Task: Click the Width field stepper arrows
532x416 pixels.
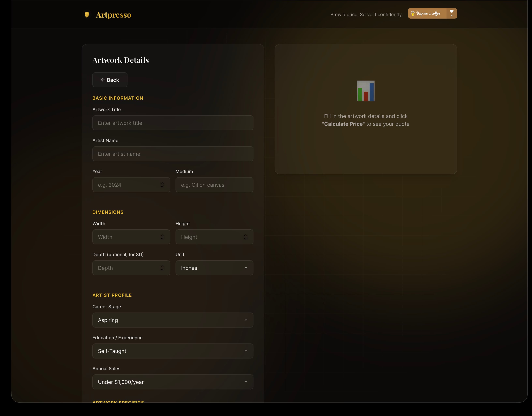Action: [x=162, y=237]
